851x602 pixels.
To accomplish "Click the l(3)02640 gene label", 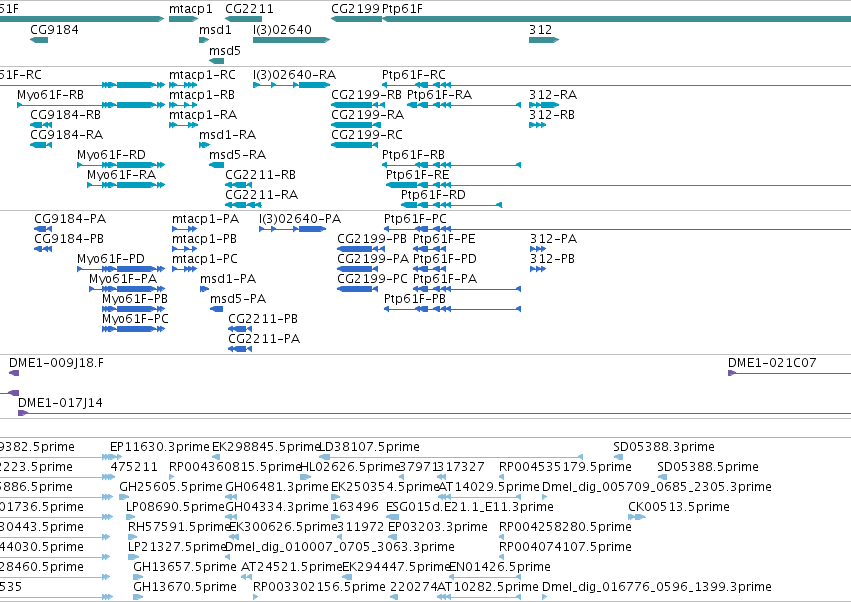I will [x=282, y=29].
